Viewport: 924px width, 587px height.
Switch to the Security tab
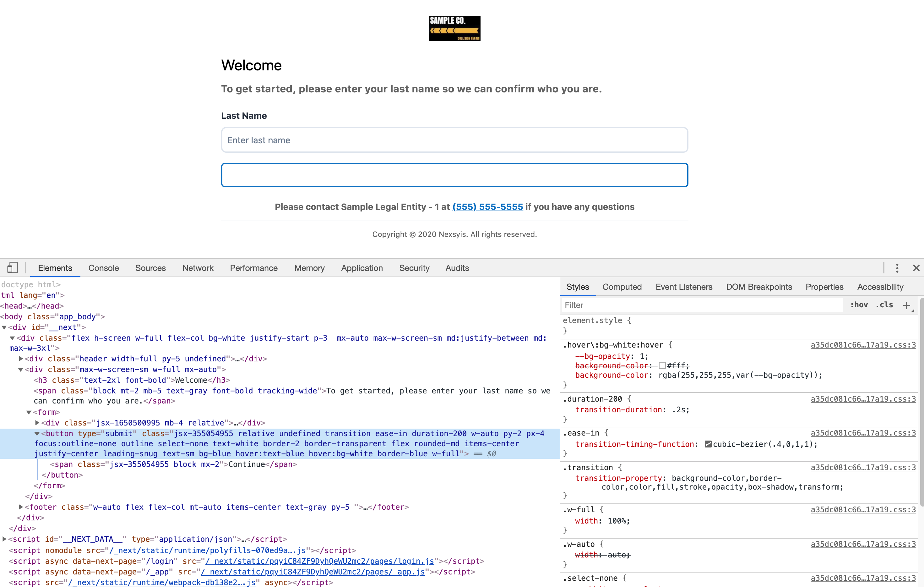click(414, 268)
